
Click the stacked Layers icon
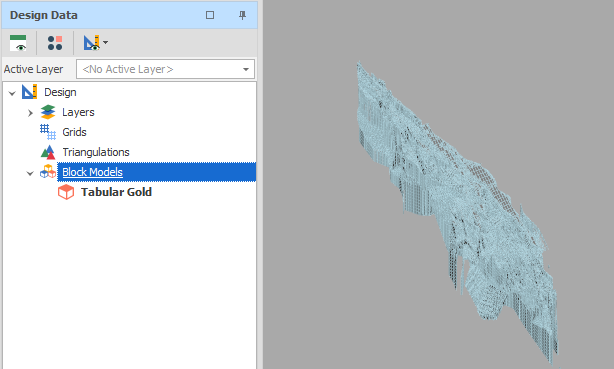(48, 112)
